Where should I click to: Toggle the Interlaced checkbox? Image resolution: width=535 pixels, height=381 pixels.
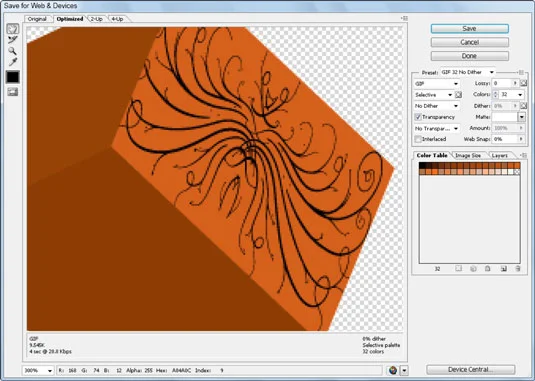click(x=418, y=139)
